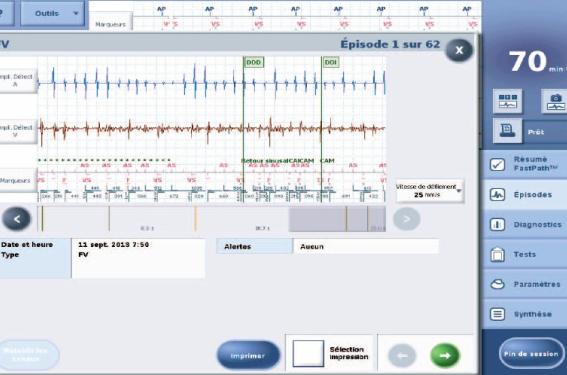Open the ECG display layout icon
Viewport: 567px width, 375px height.
507,101
